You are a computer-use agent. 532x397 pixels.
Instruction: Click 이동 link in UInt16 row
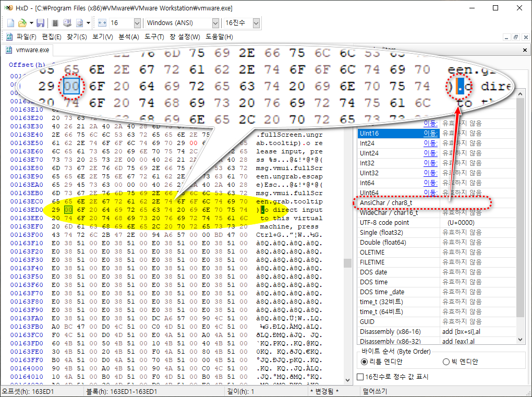[430, 134]
